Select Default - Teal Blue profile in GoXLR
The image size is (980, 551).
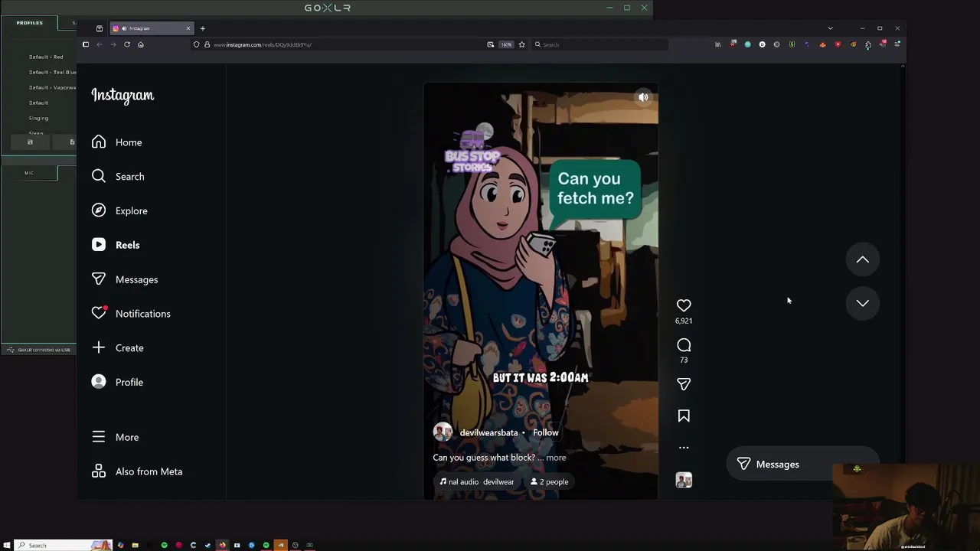52,72
